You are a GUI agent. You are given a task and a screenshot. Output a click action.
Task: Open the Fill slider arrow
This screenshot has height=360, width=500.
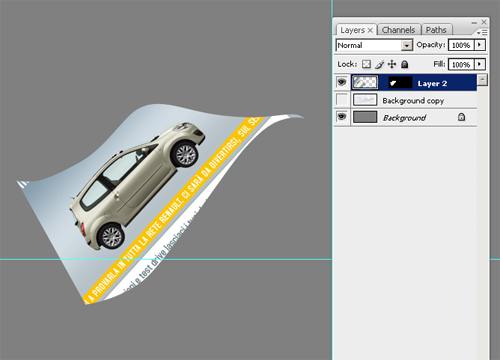point(480,64)
